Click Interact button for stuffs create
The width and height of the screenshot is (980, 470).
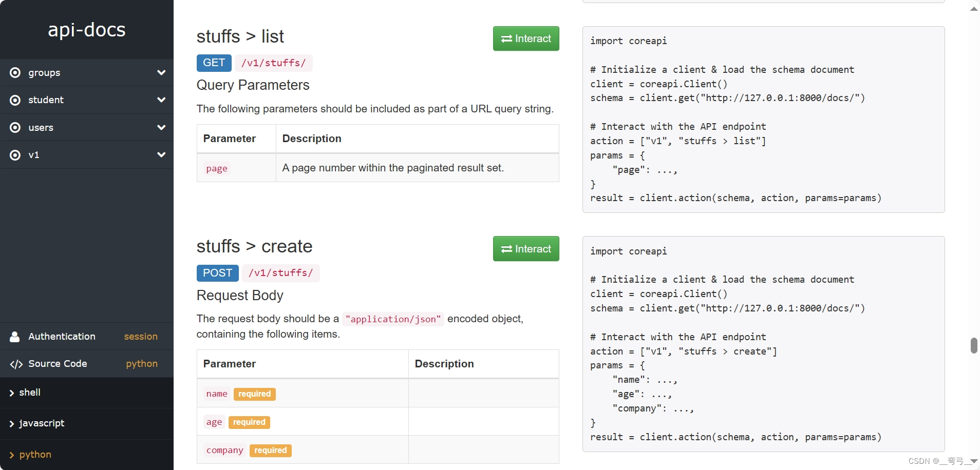point(525,249)
